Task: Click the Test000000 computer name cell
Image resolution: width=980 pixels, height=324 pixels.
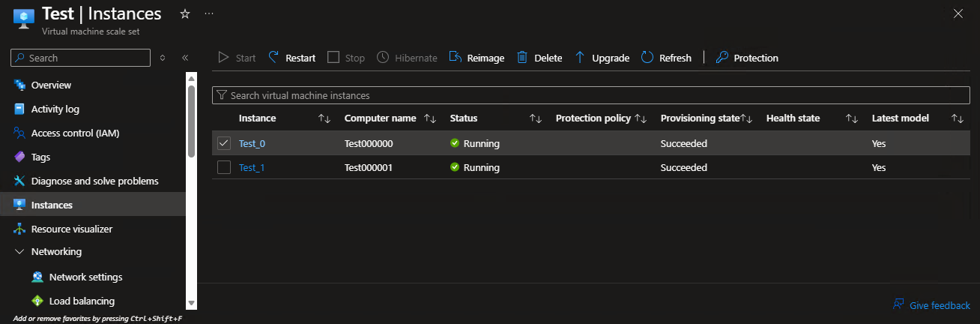Action: (369, 143)
